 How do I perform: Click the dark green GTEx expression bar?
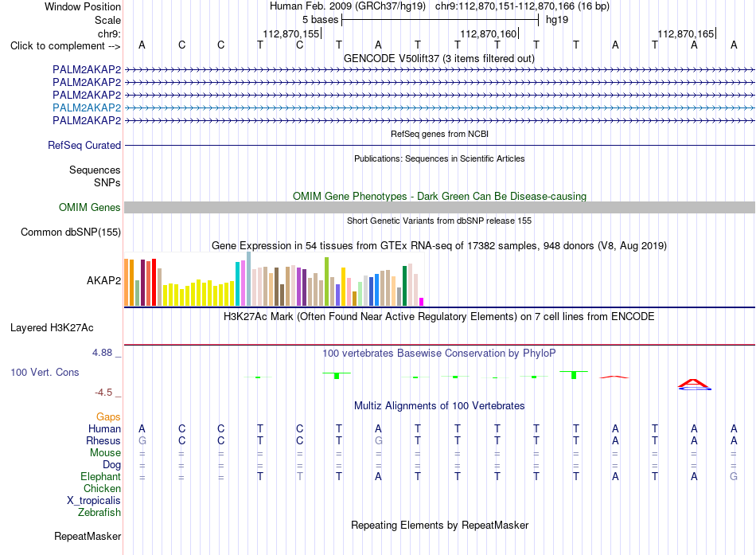pyautogui.click(x=404, y=286)
